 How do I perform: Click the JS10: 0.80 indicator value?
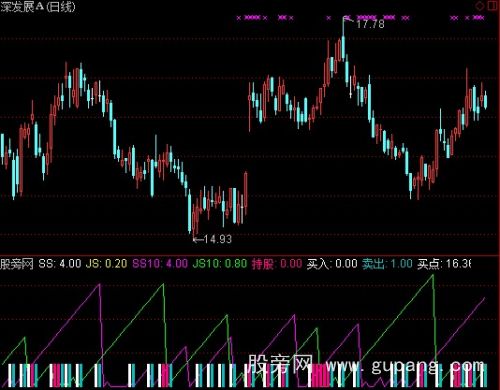pyautogui.click(x=220, y=264)
